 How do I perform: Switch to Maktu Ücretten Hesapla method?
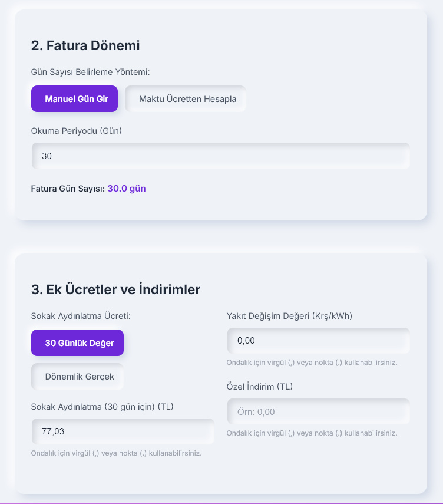point(186,98)
